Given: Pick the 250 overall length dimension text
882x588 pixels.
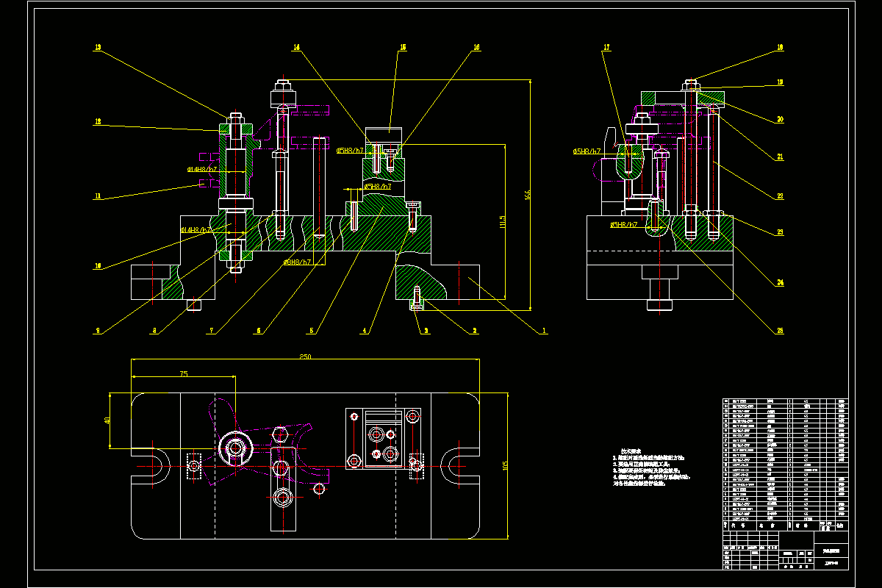Looking at the screenshot, I should coord(304,356).
